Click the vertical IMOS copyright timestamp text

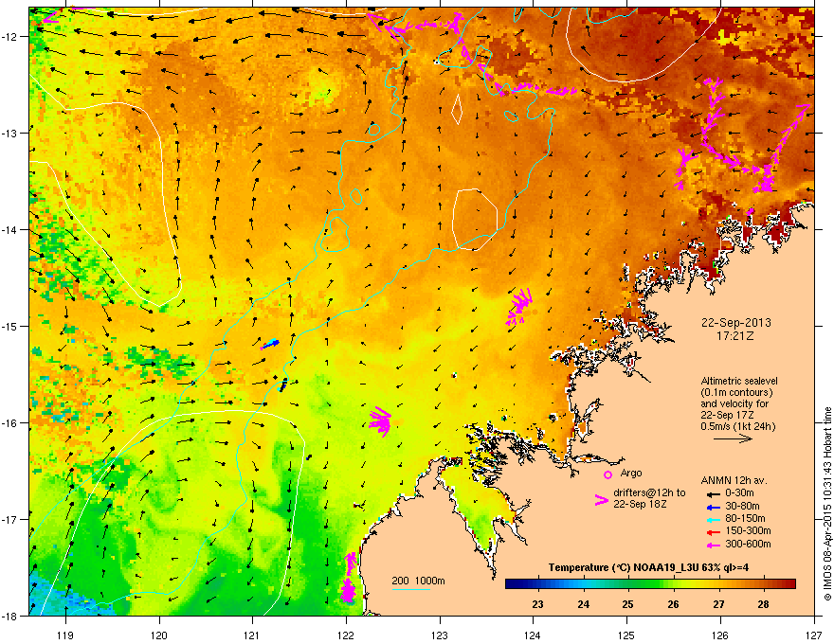point(827,504)
